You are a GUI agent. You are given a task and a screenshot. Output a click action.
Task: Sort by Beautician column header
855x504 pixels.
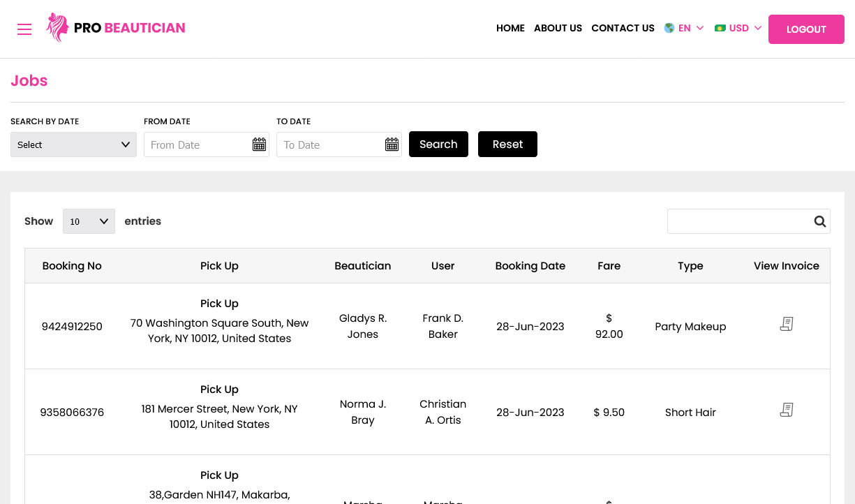(x=363, y=266)
